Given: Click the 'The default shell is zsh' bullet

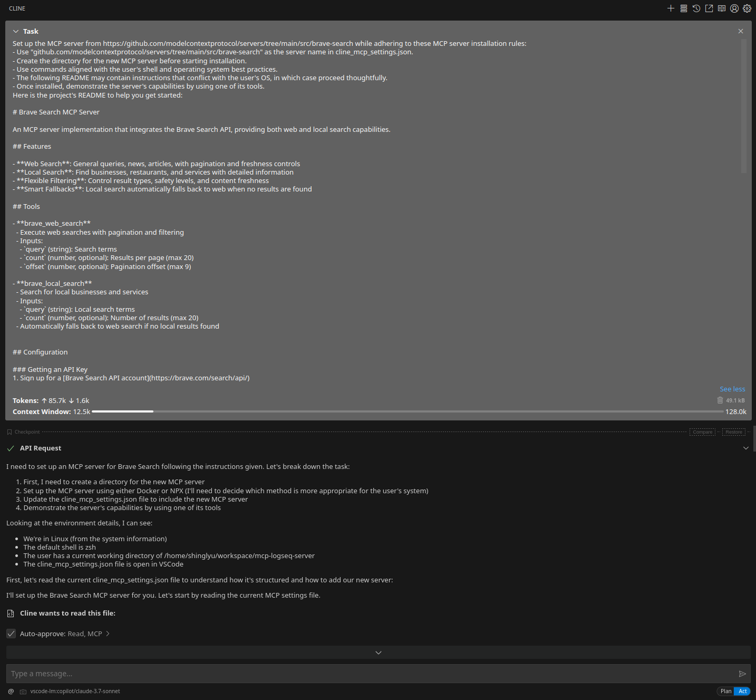Looking at the screenshot, I should tap(60, 548).
